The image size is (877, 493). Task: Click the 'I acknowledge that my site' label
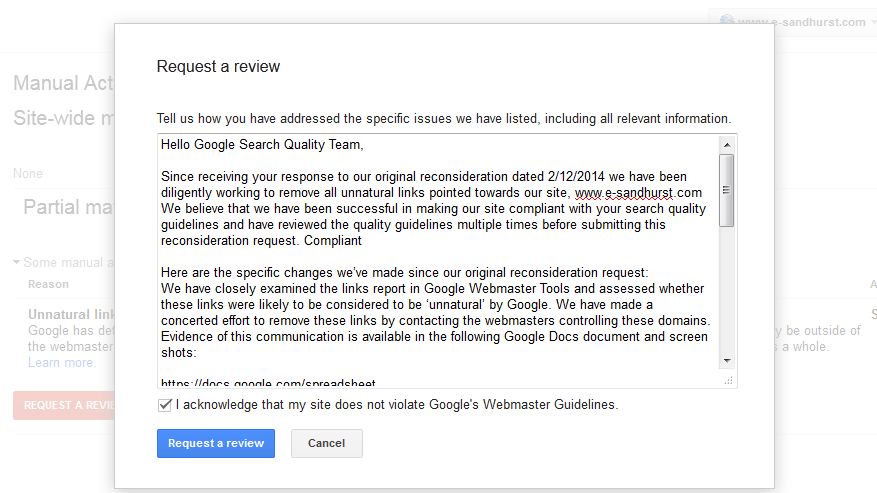coord(397,405)
